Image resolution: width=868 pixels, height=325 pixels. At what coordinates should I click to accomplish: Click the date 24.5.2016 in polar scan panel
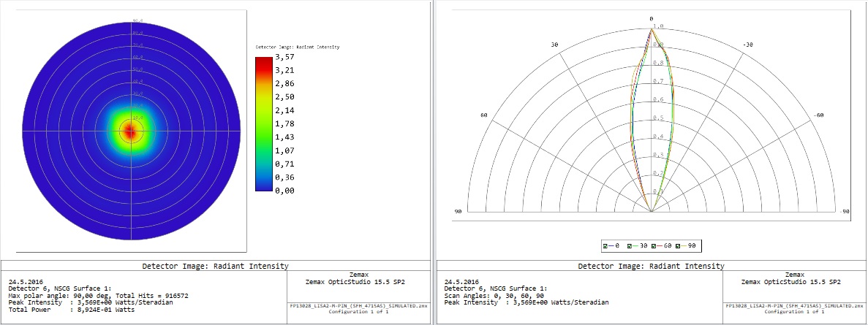click(462, 282)
